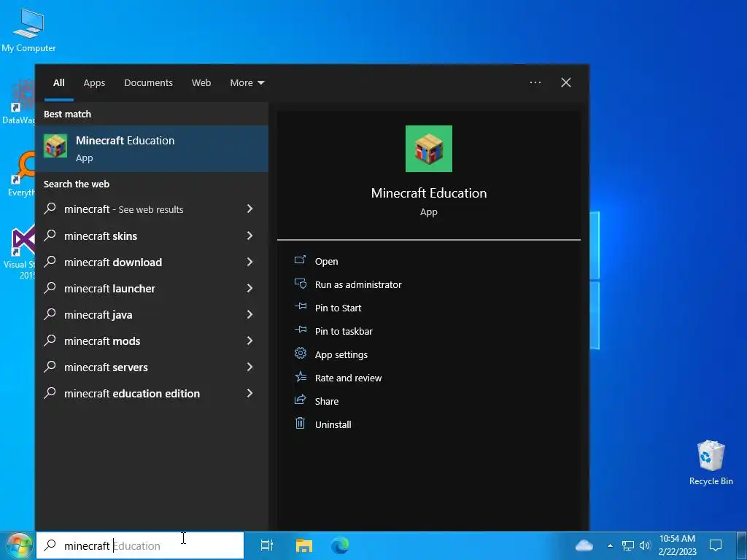This screenshot has height=560, width=747.
Task: Launch Microsoft Edge from the taskbar
Action: 340,545
